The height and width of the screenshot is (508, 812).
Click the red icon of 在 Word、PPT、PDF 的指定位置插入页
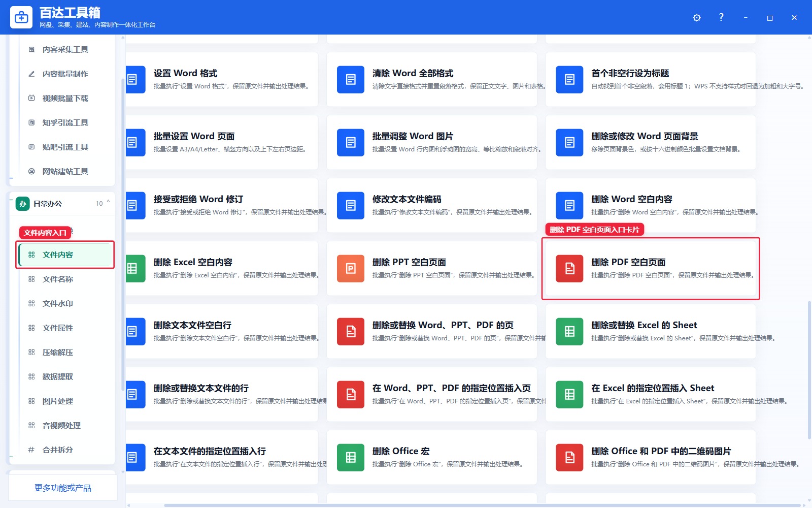(x=351, y=394)
